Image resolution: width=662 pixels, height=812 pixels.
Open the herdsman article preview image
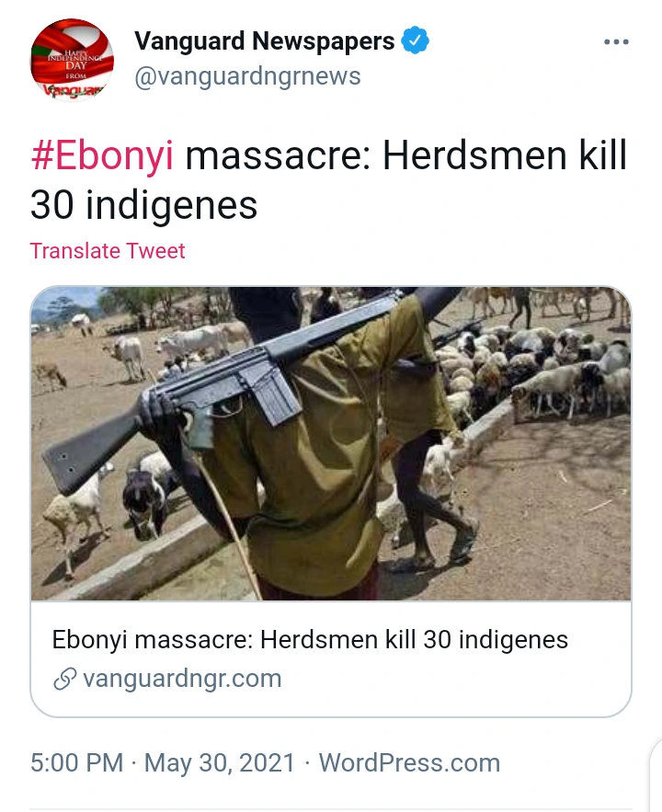331,444
